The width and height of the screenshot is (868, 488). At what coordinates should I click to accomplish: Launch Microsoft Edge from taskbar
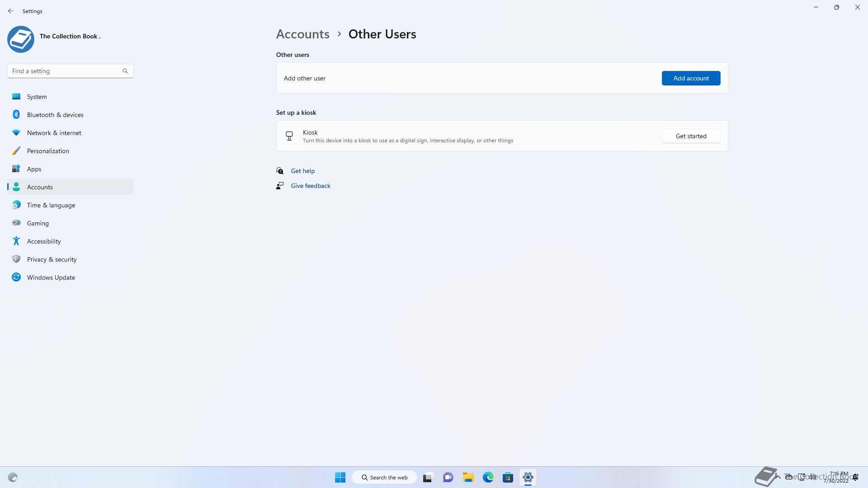(x=488, y=477)
